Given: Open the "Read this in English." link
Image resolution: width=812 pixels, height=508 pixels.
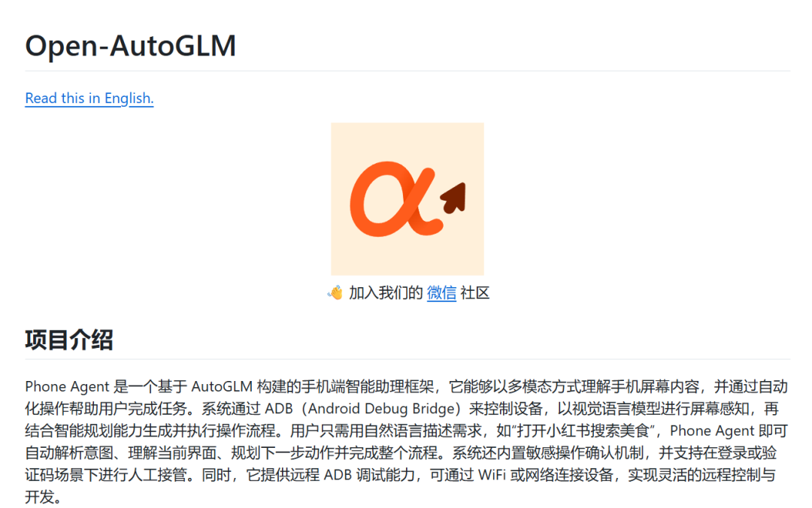Looking at the screenshot, I should 89,98.
